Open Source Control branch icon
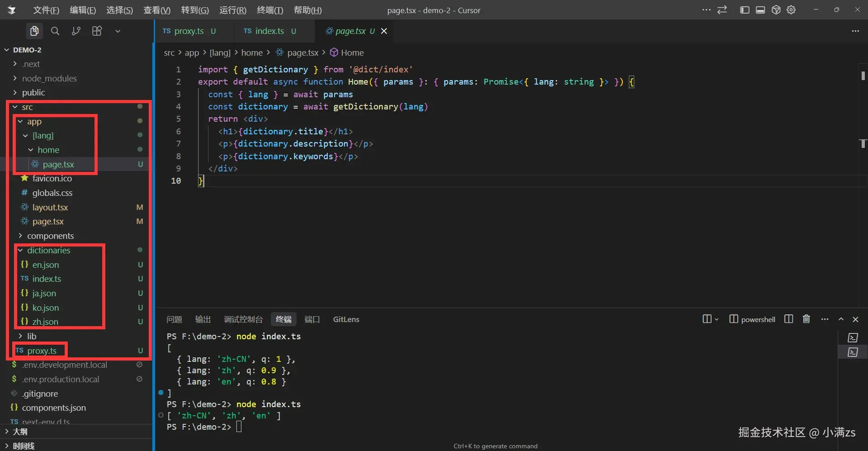 point(76,31)
